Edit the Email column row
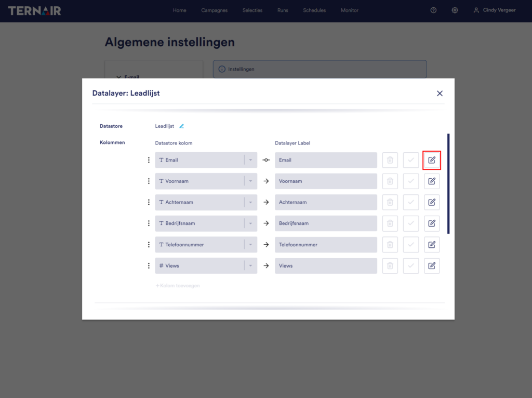Image resolution: width=532 pixels, height=398 pixels. click(432, 160)
